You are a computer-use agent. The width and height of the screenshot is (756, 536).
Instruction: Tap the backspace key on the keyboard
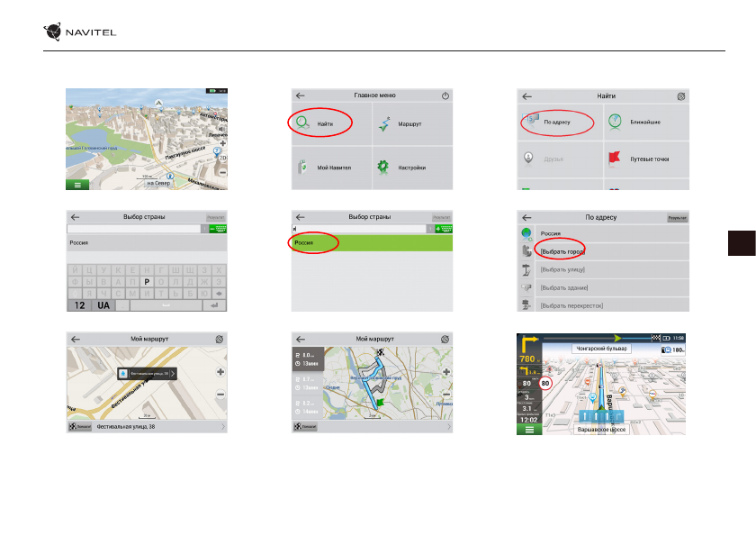(x=219, y=294)
